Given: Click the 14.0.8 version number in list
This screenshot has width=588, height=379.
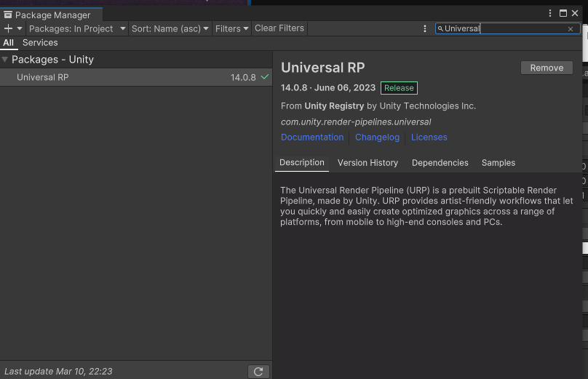Looking at the screenshot, I should tap(243, 78).
